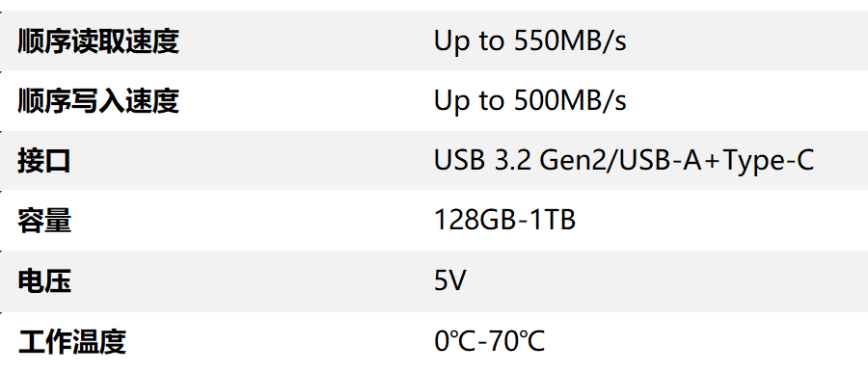
Task: Select the 0℃-70℃ temperature value
Action: 490,341
